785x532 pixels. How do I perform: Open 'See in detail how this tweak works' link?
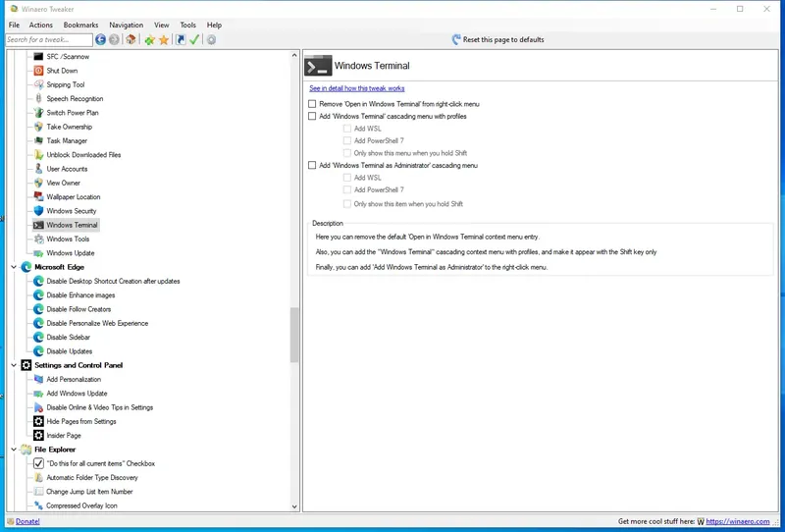(357, 88)
